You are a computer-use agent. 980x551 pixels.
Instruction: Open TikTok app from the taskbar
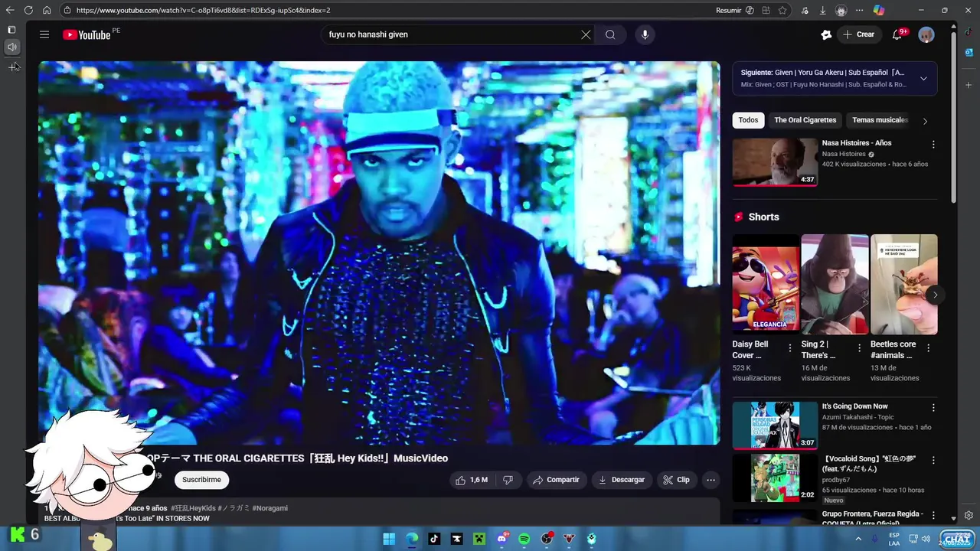(434, 539)
